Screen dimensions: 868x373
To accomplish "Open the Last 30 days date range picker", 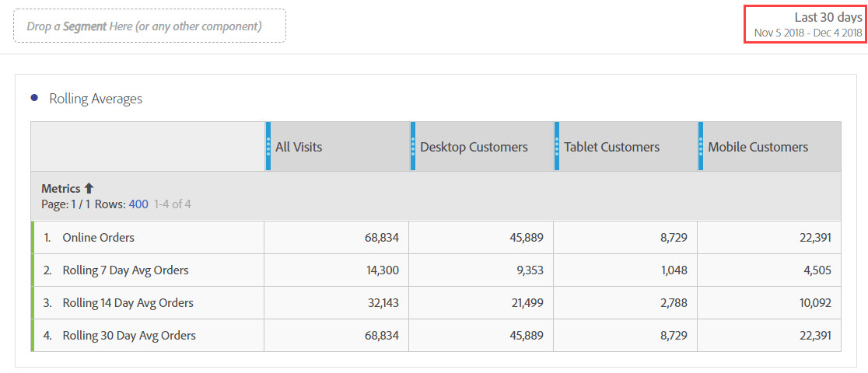I will click(x=807, y=24).
